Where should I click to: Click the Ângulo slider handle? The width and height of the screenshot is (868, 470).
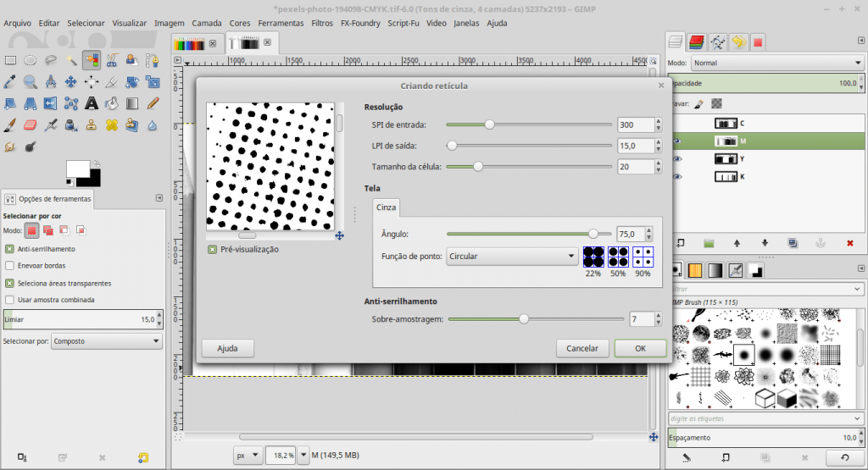tap(593, 234)
